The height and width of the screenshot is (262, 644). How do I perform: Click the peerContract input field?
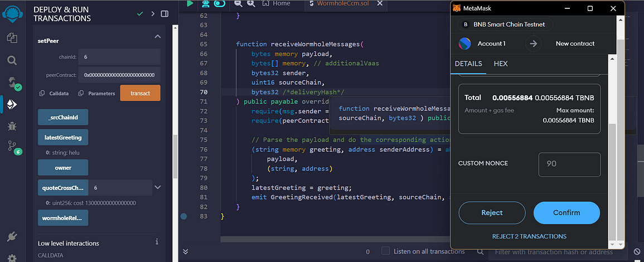click(x=119, y=75)
